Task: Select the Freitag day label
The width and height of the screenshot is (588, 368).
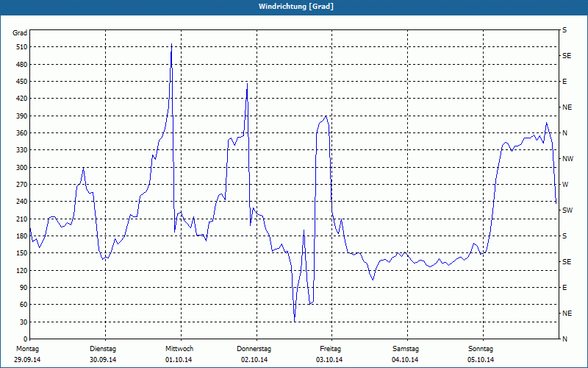Action: pos(330,349)
